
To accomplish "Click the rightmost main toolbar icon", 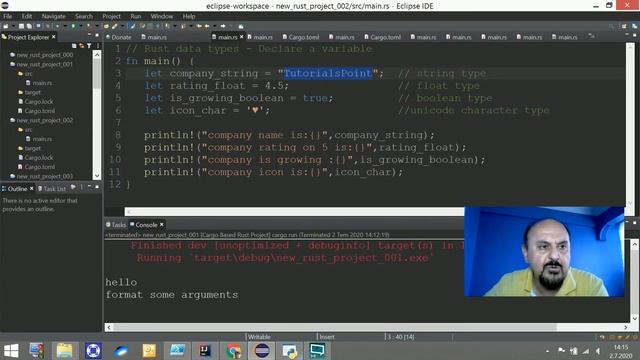I will (241, 26).
